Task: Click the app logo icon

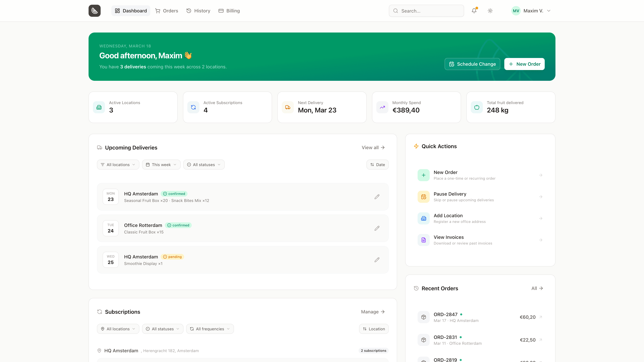Action: point(94,11)
